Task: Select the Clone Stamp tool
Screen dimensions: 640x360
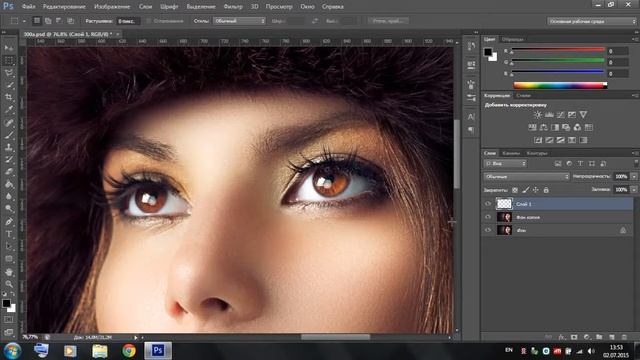Action: pyautogui.click(x=9, y=147)
